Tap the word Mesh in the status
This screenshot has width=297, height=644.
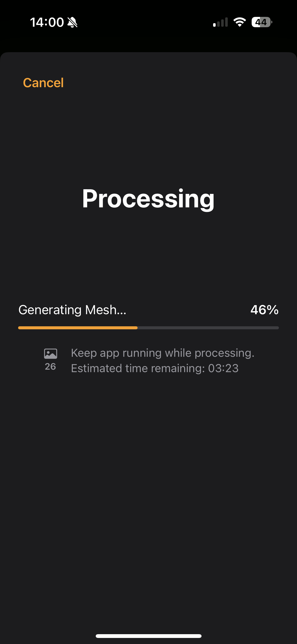[x=101, y=310]
